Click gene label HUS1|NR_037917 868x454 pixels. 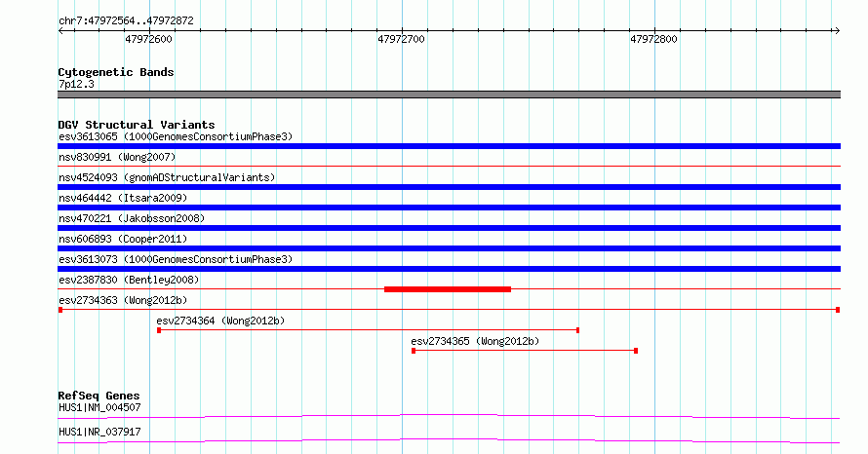pyautogui.click(x=99, y=432)
